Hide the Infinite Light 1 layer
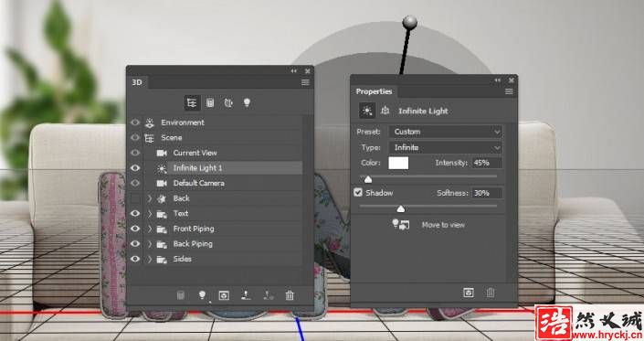Screen dimensions: 644x341 coord(135,168)
